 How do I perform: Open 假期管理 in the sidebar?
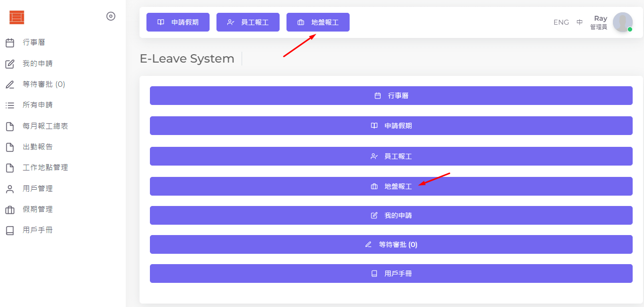click(x=37, y=209)
